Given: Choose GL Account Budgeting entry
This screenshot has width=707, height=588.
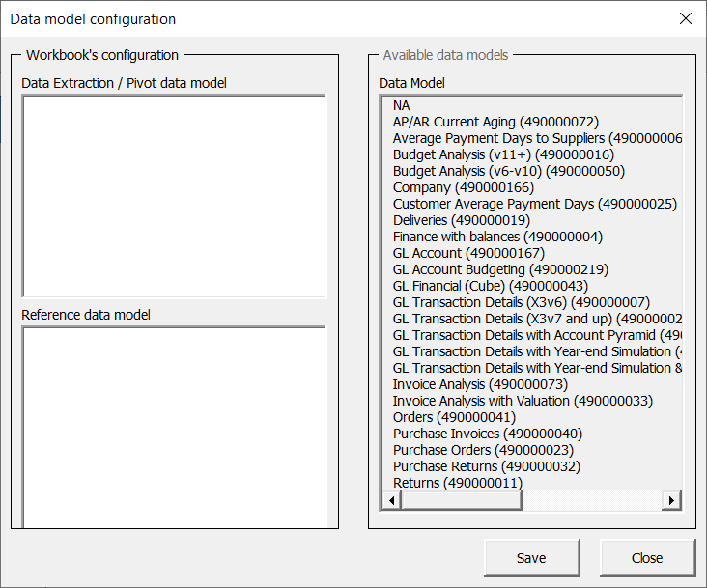Looking at the screenshot, I should click(500, 269).
